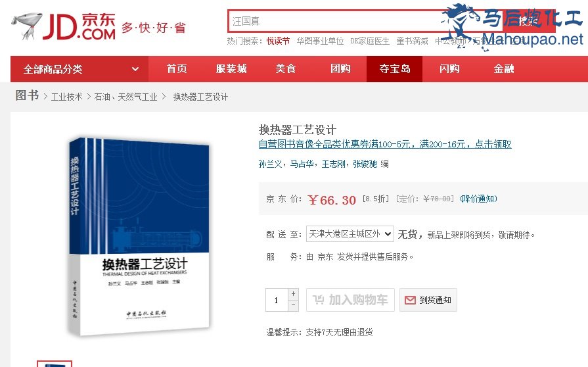The image size is (588, 367).
Task: Click the large book cover image
Action: [x=139, y=236]
